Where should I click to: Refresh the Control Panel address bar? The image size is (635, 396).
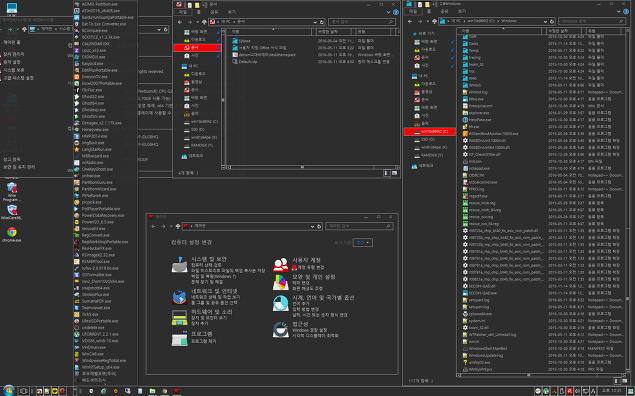(x=319, y=226)
